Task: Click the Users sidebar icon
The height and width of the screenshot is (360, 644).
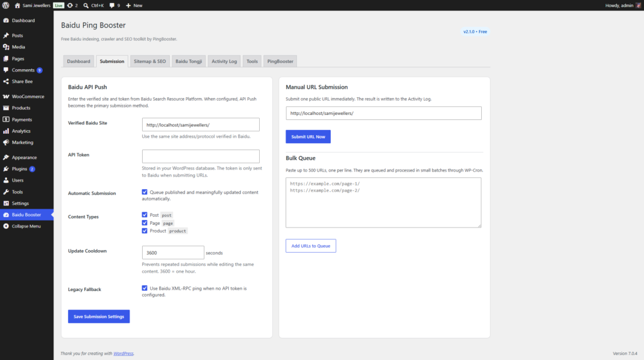Action: click(x=6, y=180)
